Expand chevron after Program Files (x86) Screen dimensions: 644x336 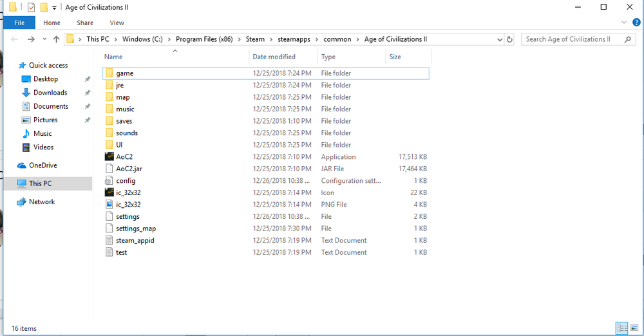[x=240, y=39]
